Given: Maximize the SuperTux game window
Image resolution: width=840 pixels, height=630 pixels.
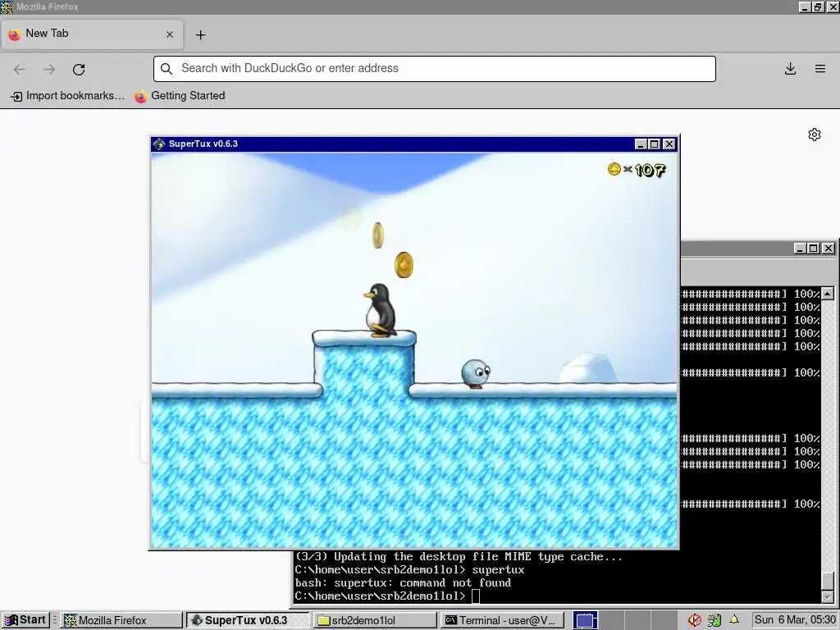Looking at the screenshot, I should pyautogui.click(x=654, y=144).
